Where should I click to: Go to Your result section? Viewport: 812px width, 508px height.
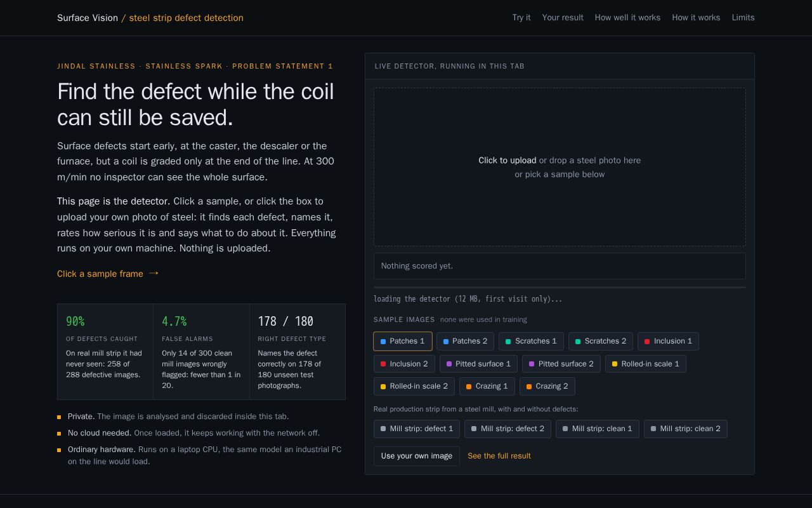pos(563,18)
